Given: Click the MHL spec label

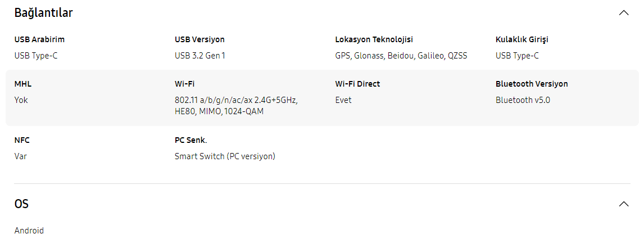Looking at the screenshot, I should pyautogui.click(x=23, y=84).
